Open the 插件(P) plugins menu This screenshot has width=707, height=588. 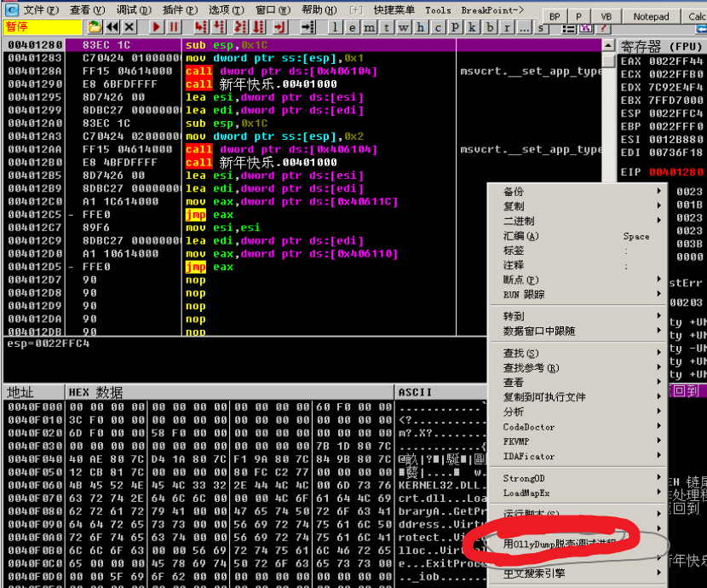click(x=179, y=9)
